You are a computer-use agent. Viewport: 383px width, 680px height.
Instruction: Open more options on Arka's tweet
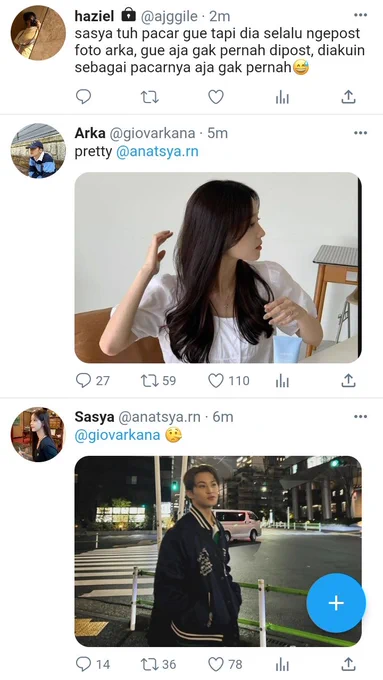tap(360, 133)
